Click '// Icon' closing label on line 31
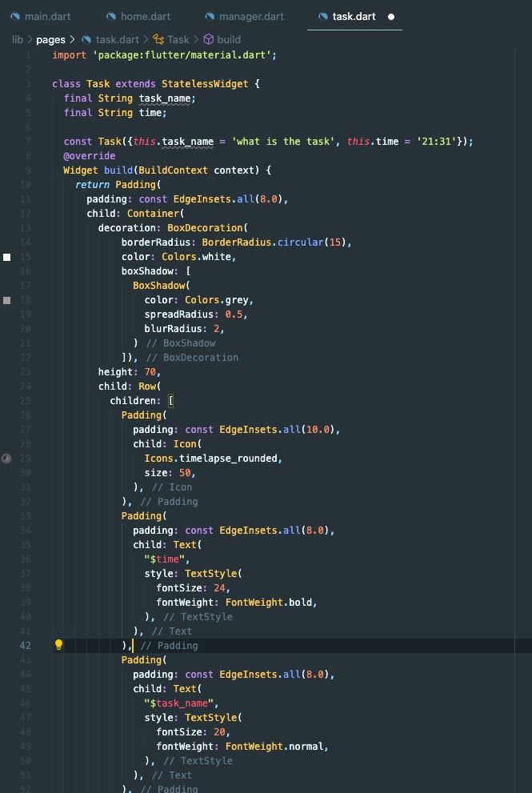The height and width of the screenshot is (793, 532). (172, 487)
